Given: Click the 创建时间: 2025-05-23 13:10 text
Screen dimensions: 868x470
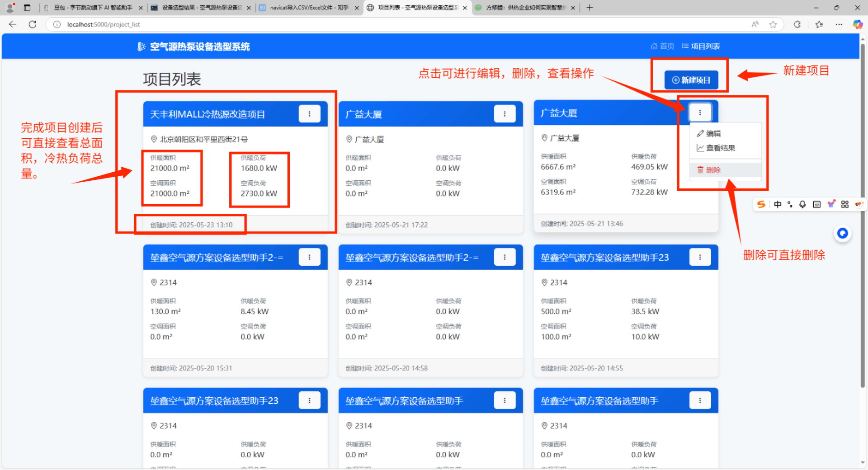Looking at the screenshot, I should click(x=191, y=225).
